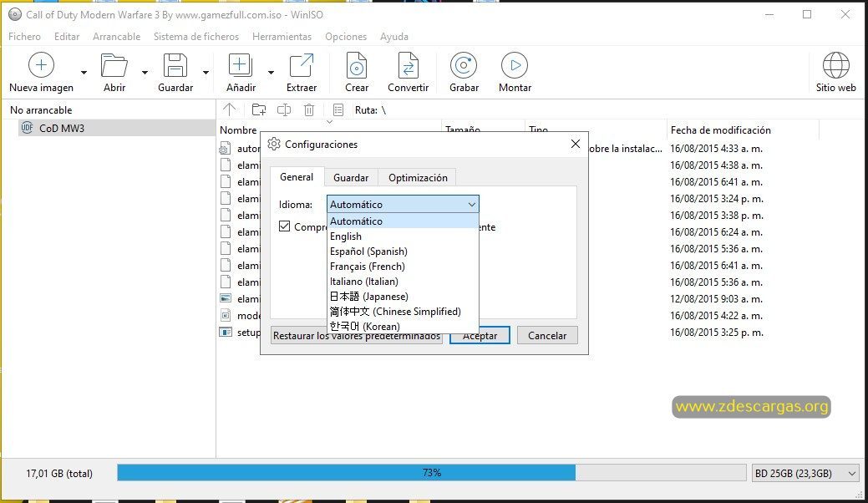This screenshot has height=503, width=868.
Task: Click the gear icon in the Configuraciones title
Action: (274, 144)
